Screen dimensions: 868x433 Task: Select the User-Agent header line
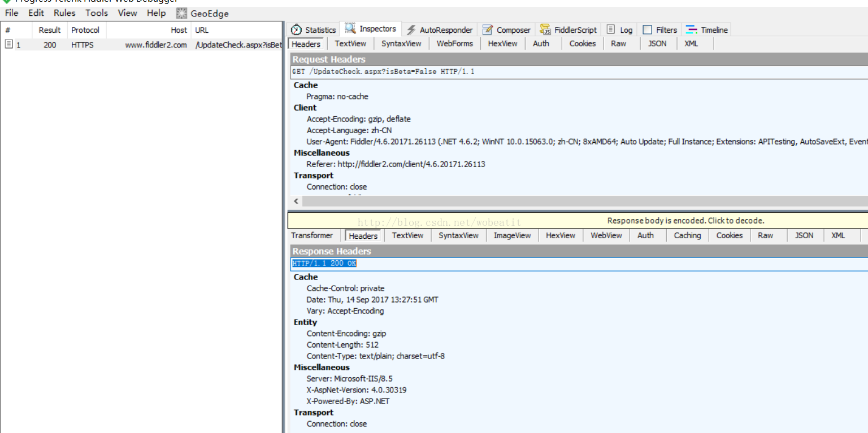point(587,142)
